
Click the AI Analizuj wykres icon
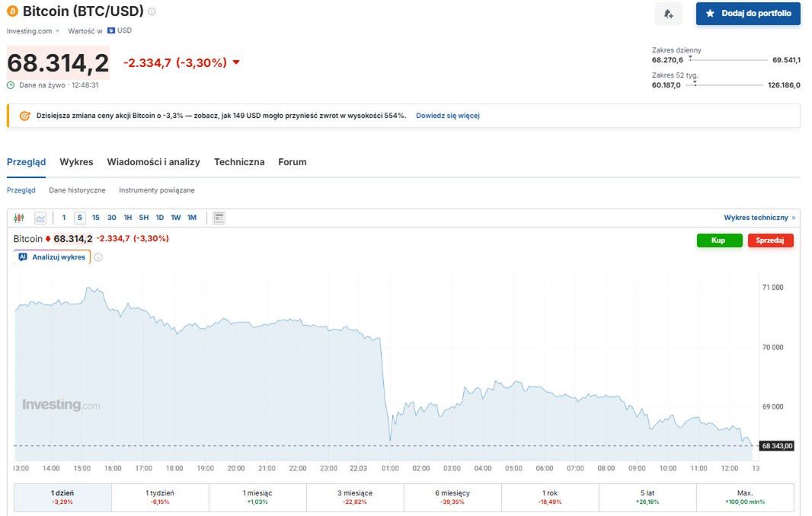23,256
